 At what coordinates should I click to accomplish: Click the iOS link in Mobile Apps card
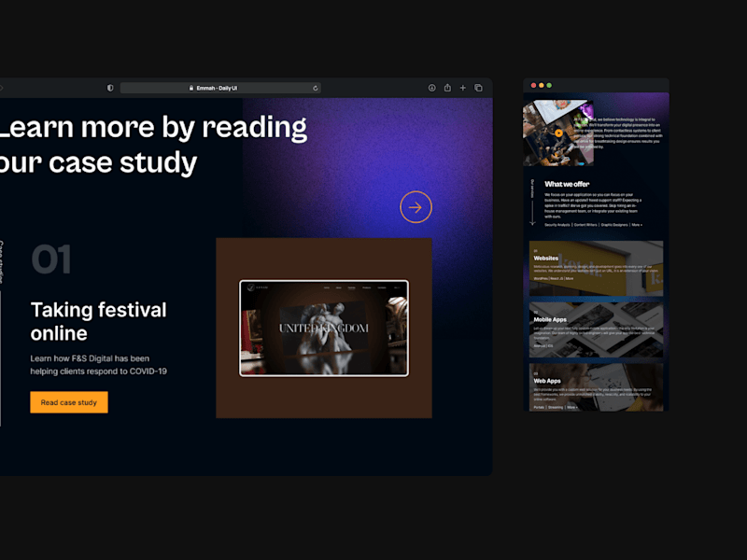pos(551,345)
